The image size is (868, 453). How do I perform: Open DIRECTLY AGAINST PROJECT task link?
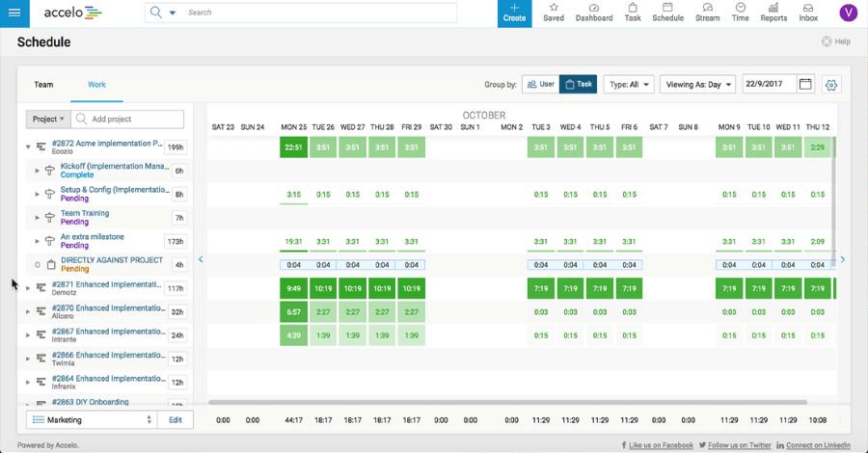click(x=112, y=260)
